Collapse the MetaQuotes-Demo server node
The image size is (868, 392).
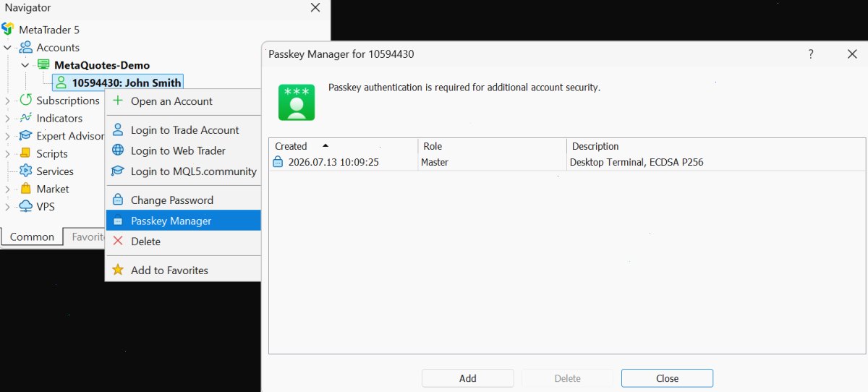25,65
